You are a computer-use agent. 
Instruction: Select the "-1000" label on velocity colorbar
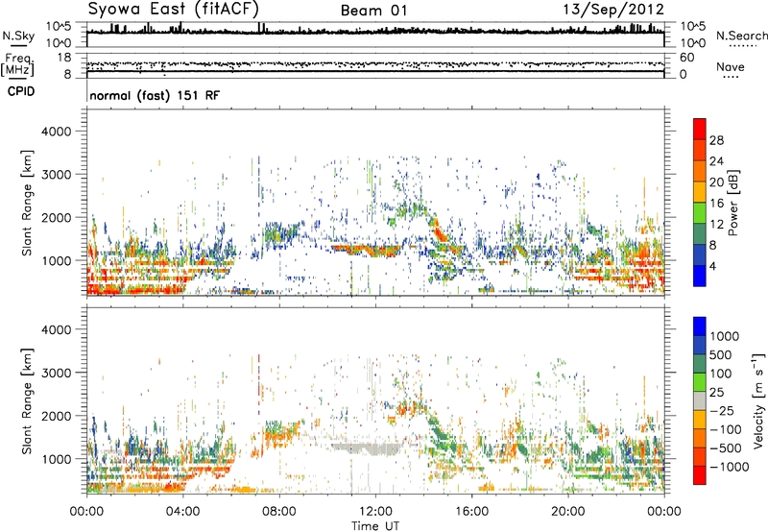coord(730,467)
